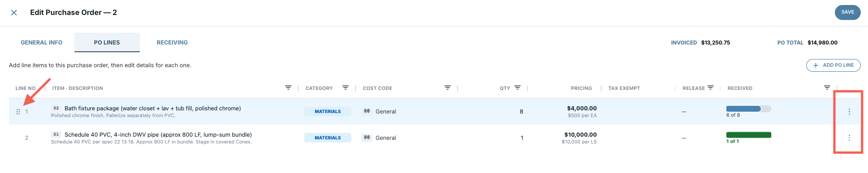Viewport: 868px width, 173px height.
Task: Open more options for Schedule 40 PVC row
Action: point(849,138)
